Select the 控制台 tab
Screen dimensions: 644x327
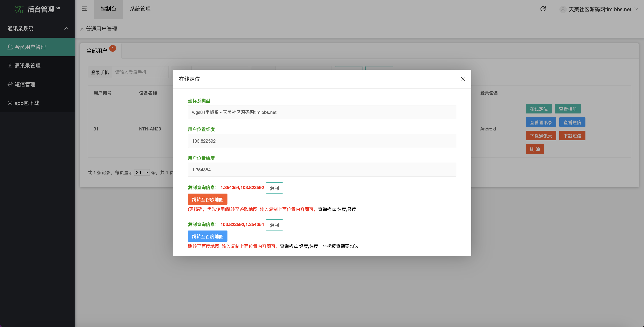click(108, 9)
